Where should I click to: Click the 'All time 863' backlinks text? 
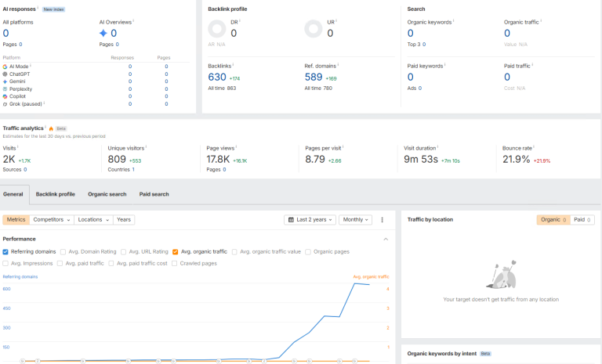point(222,88)
